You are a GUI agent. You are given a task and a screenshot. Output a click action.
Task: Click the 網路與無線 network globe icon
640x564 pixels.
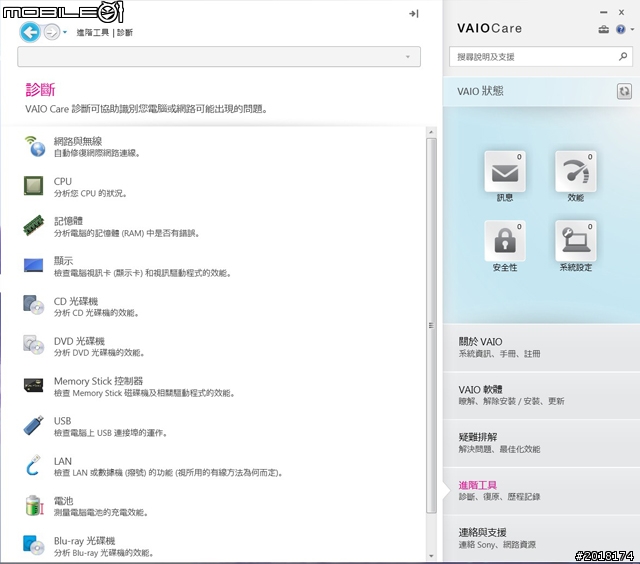click(34, 146)
